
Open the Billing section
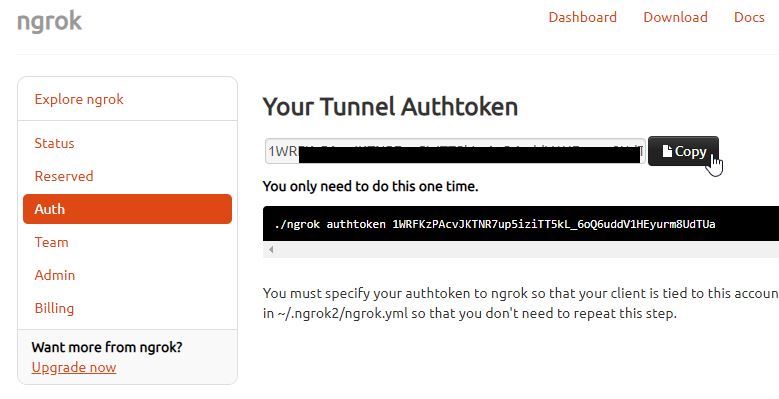click(54, 308)
